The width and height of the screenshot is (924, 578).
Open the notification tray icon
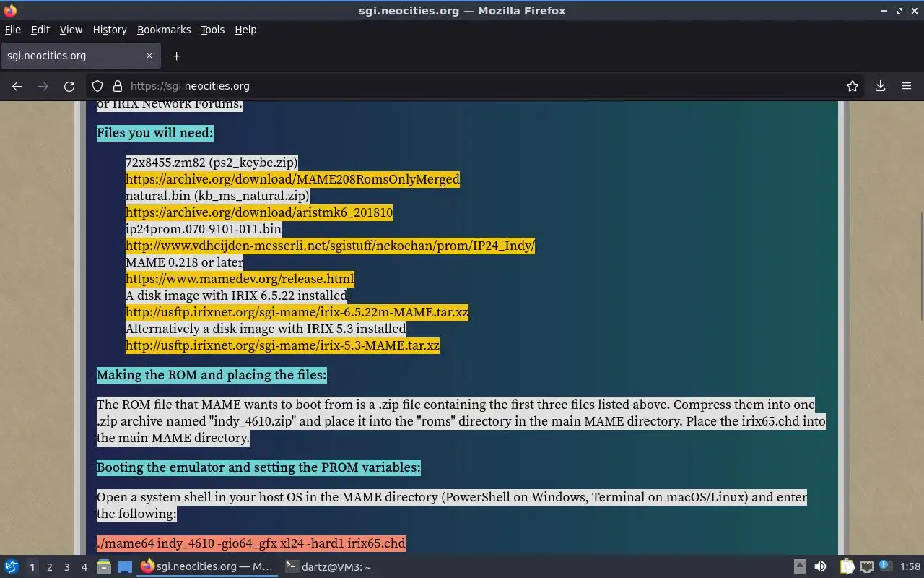pos(884,567)
